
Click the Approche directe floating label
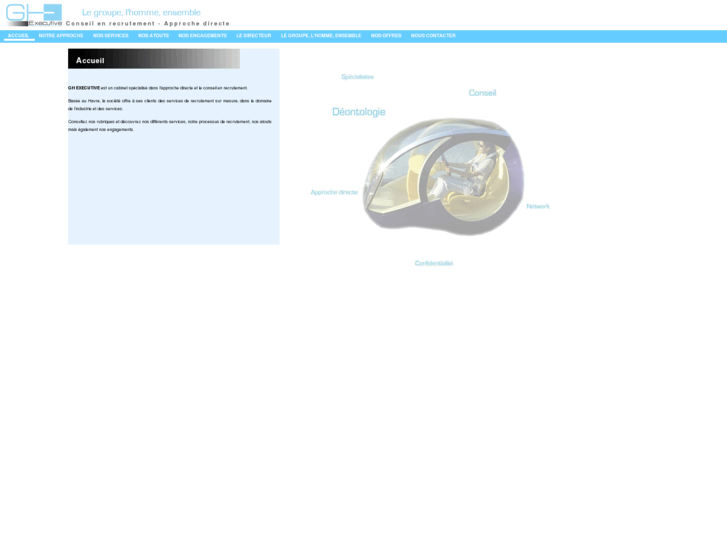(x=334, y=192)
